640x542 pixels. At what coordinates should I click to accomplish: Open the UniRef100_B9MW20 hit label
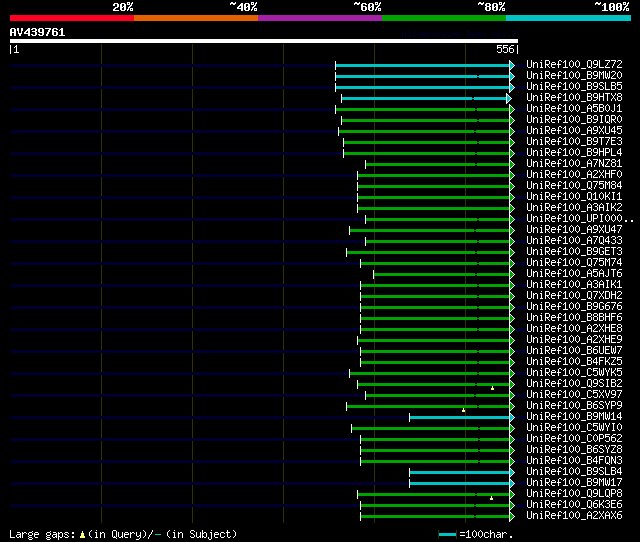click(574, 76)
